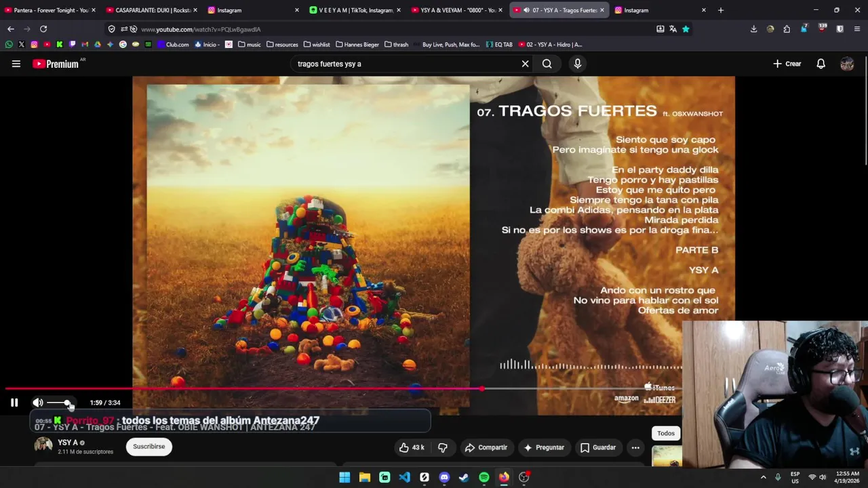Pause the video playback

[x=14, y=403]
